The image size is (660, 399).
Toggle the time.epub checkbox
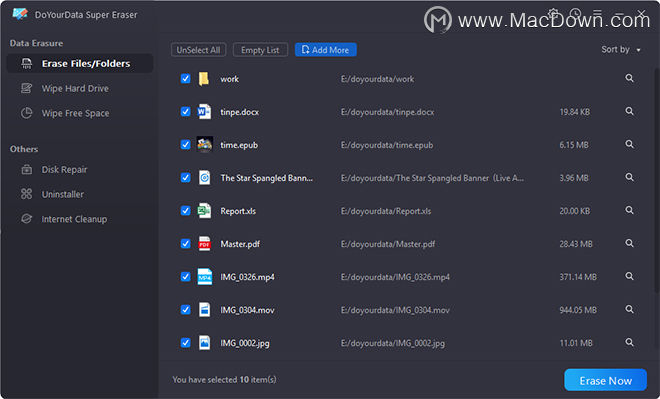[186, 145]
